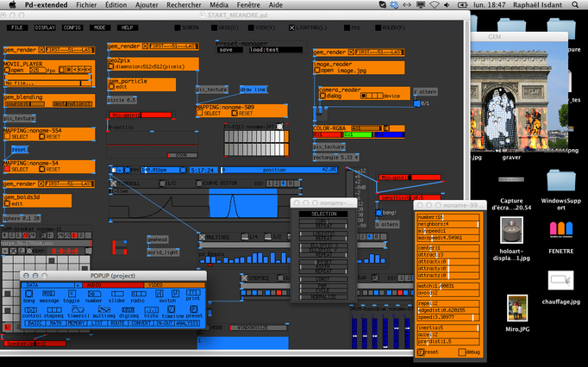Add a bang object from the popup palette

coord(29,295)
